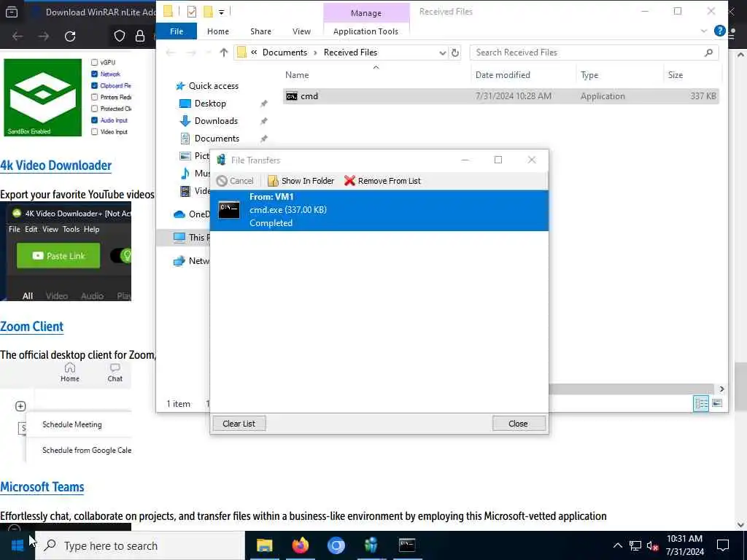This screenshot has width=747, height=560.
Task: Open Application Tools ribbon tab
Action: (365, 31)
